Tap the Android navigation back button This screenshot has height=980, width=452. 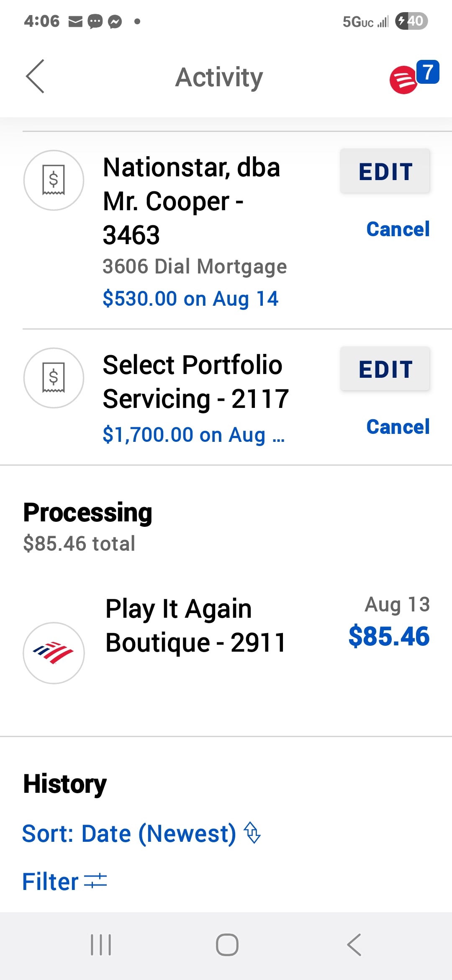pos(354,945)
